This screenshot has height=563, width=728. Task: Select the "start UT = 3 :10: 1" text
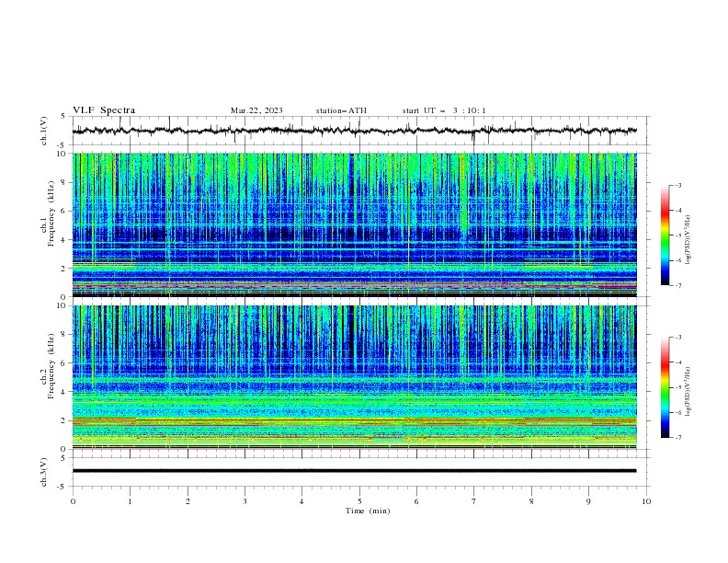[x=443, y=110]
